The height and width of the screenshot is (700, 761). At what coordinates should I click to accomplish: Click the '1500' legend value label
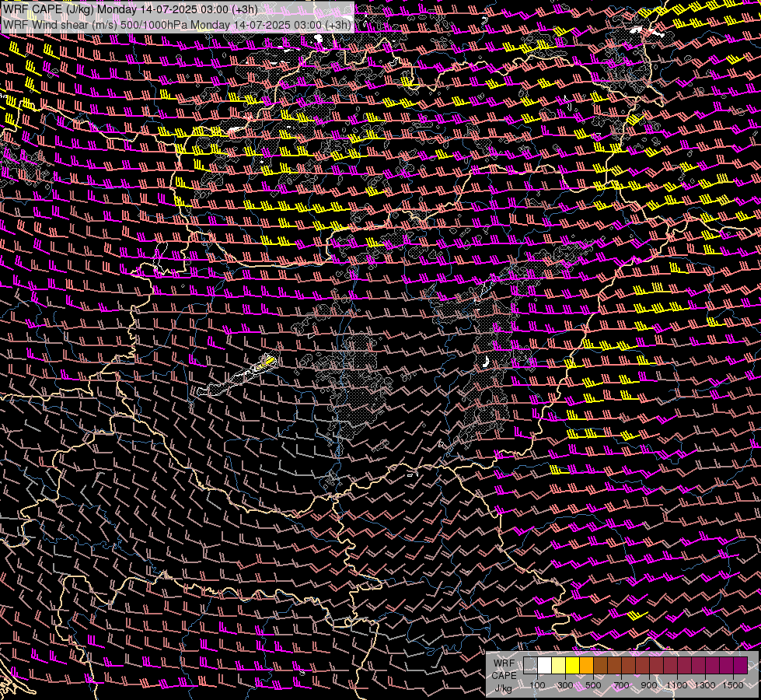[x=733, y=685]
